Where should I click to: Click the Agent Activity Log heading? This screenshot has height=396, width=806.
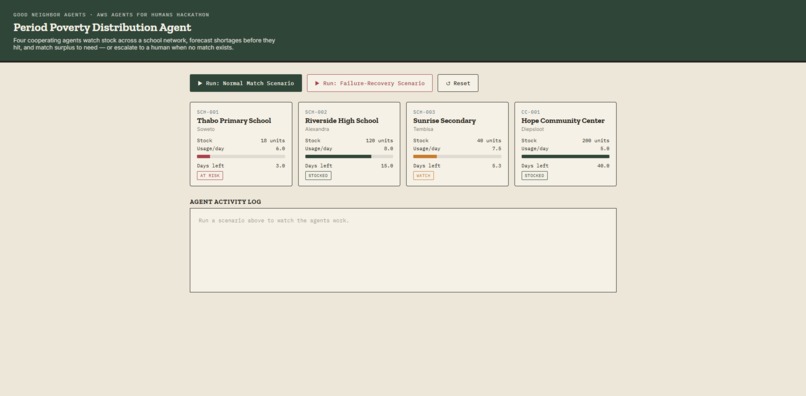coord(225,202)
